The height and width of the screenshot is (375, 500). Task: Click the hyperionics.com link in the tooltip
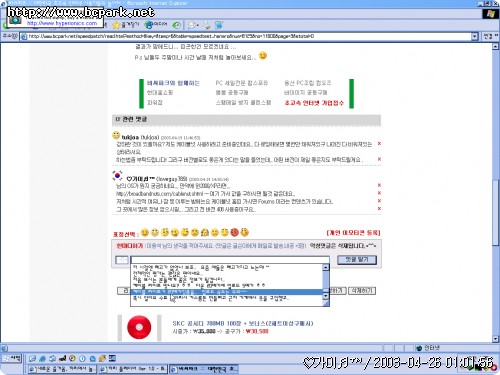[x=62, y=23]
